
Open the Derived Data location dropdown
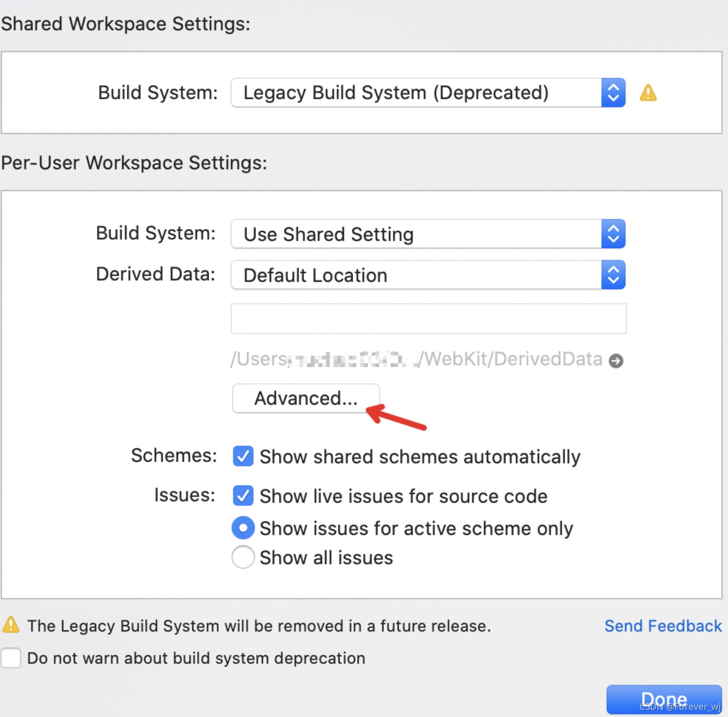point(428,275)
